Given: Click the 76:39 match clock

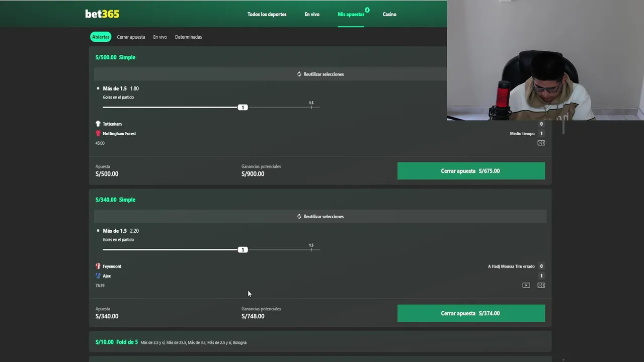Looking at the screenshot, I should (x=100, y=286).
